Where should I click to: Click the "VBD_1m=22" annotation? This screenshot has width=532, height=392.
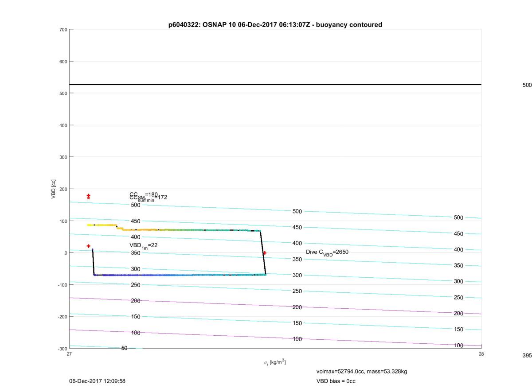(x=143, y=245)
